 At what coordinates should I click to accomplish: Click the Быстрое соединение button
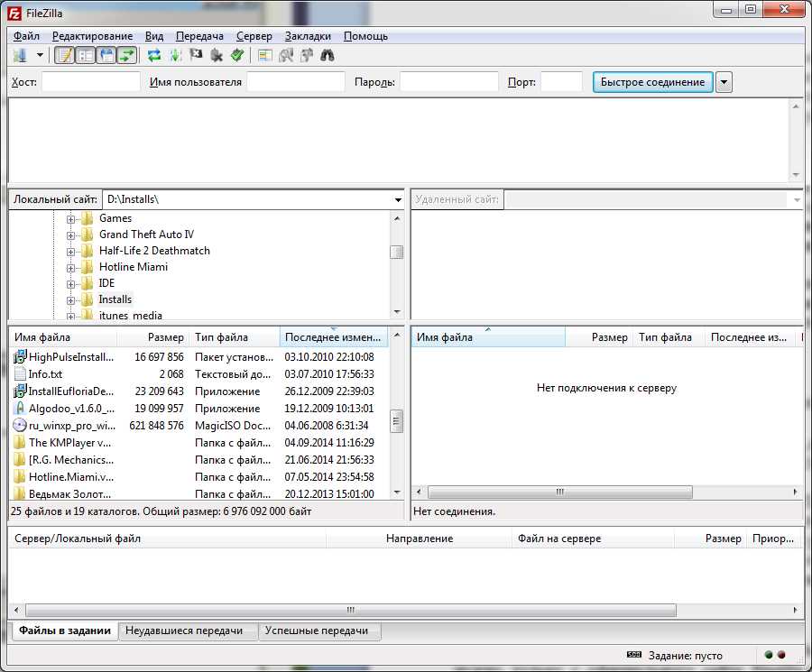tap(652, 82)
